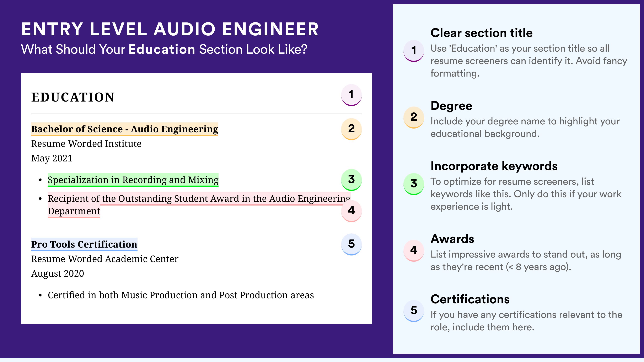Click the blue number 5 badge in resume
The width and height of the screenshot is (644, 362).
pyautogui.click(x=351, y=244)
